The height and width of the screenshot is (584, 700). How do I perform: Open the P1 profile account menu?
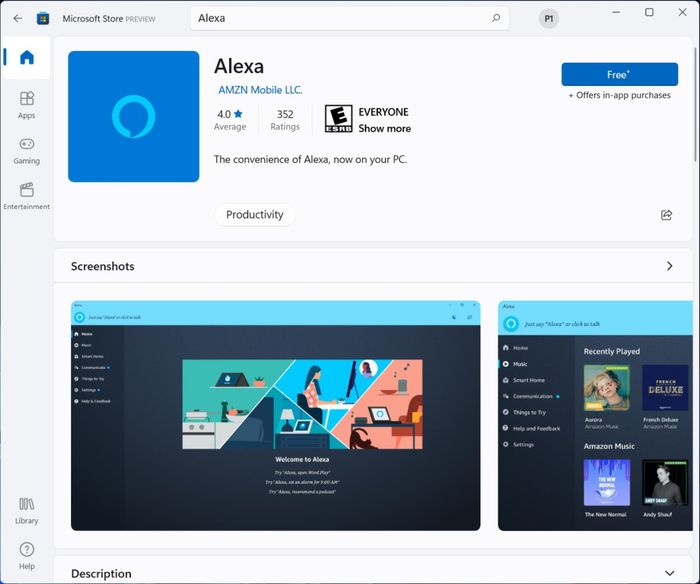coord(548,19)
